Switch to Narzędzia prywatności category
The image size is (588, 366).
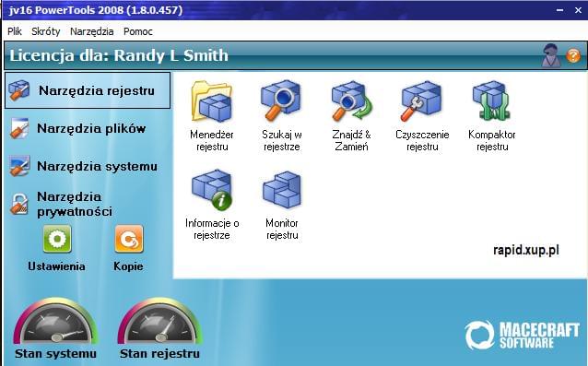pyautogui.click(x=61, y=204)
